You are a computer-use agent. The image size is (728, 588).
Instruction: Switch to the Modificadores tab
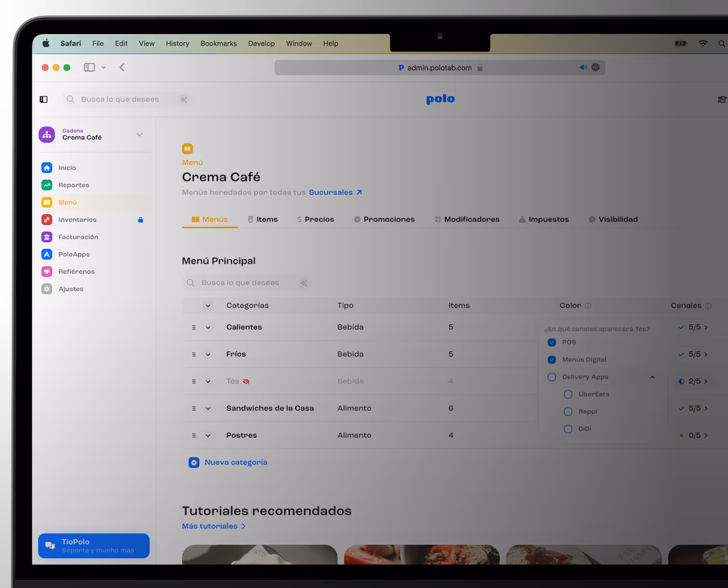point(467,219)
